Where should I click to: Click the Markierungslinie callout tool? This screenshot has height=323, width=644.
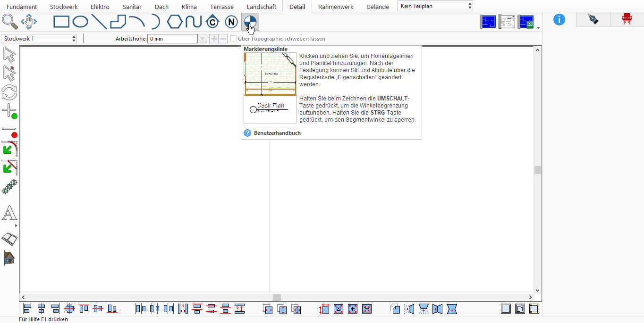click(x=250, y=22)
